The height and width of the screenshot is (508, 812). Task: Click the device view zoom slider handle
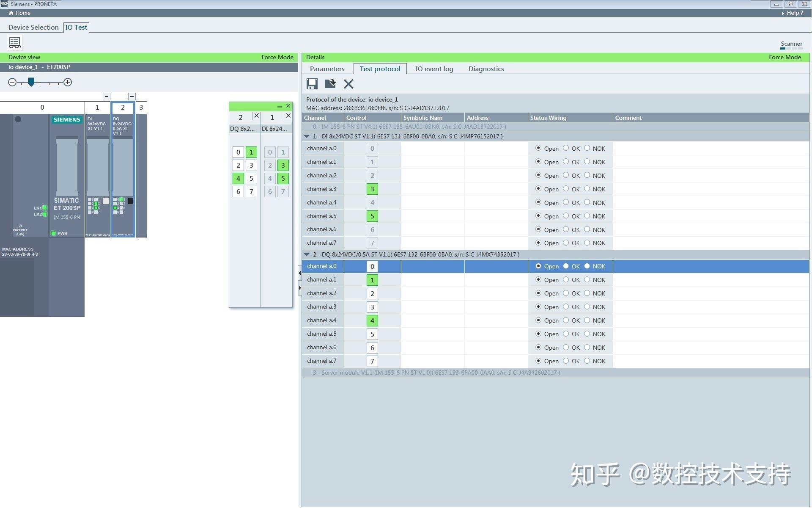[31, 82]
